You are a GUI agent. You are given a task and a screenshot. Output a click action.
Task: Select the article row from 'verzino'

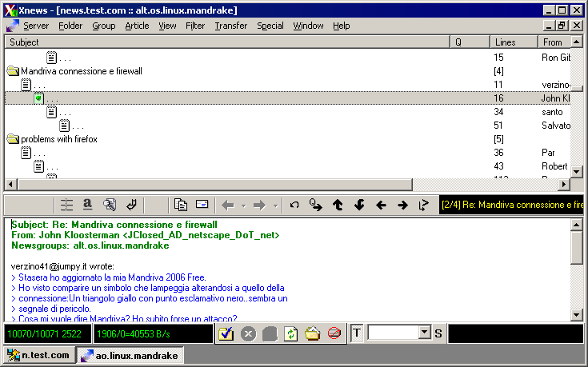tap(288, 85)
